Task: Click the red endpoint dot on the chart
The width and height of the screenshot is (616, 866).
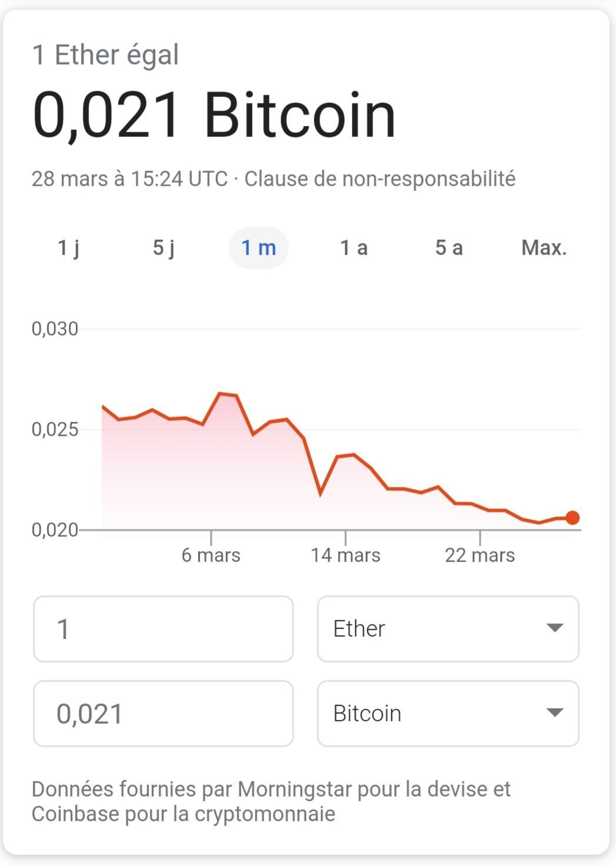Action: pos(573,517)
